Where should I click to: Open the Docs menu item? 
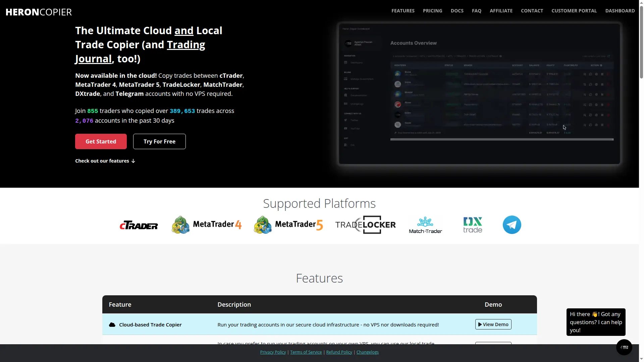tap(457, 11)
